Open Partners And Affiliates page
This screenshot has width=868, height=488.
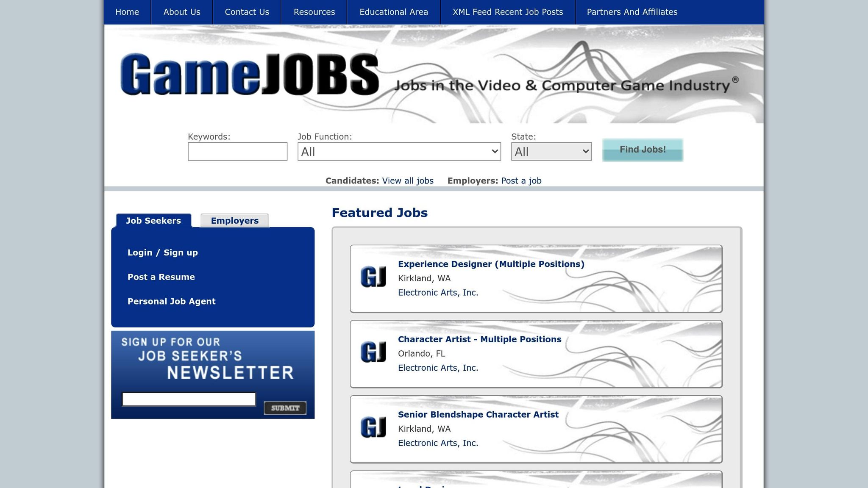coord(632,12)
